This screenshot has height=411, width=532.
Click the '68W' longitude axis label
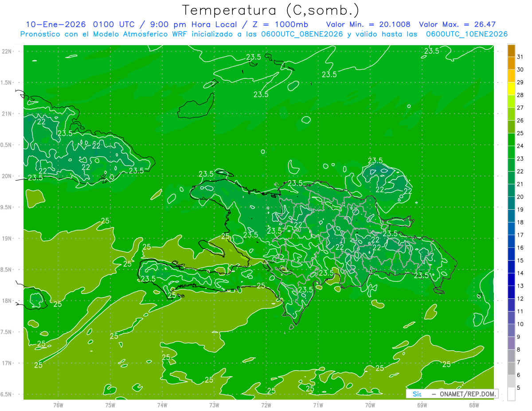(x=473, y=405)
